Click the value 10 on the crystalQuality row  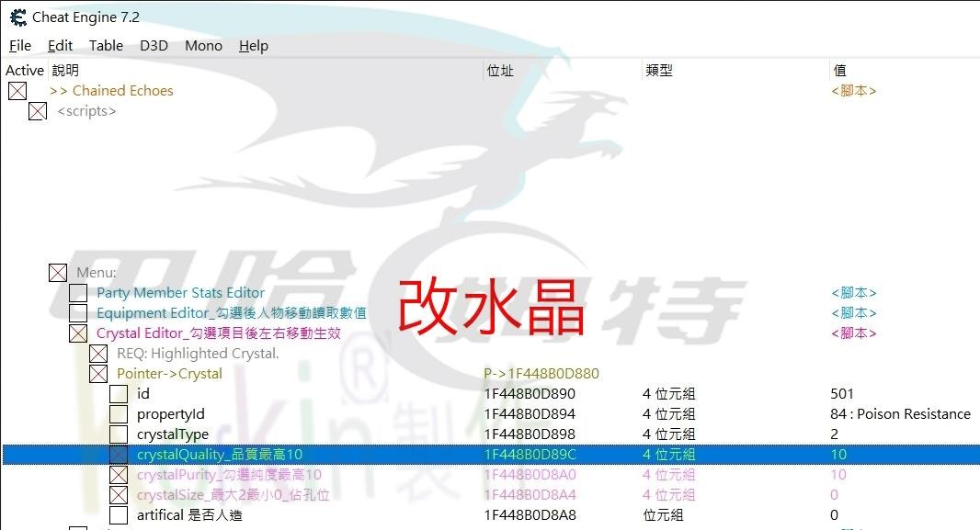click(838, 454)
